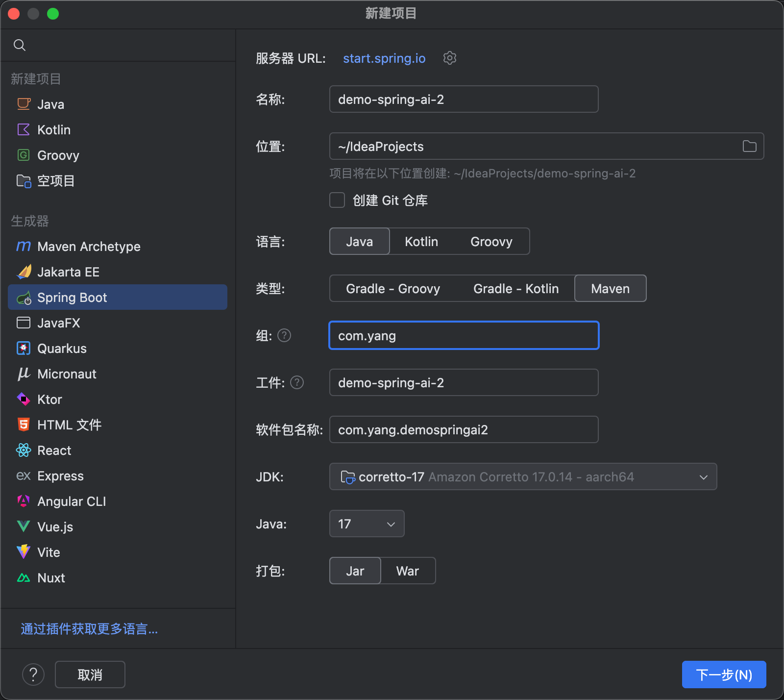The height and width of the screenshot is (700, 784).
Task: Click the Vite lightning icon
Action: click(x=24, y=552)
